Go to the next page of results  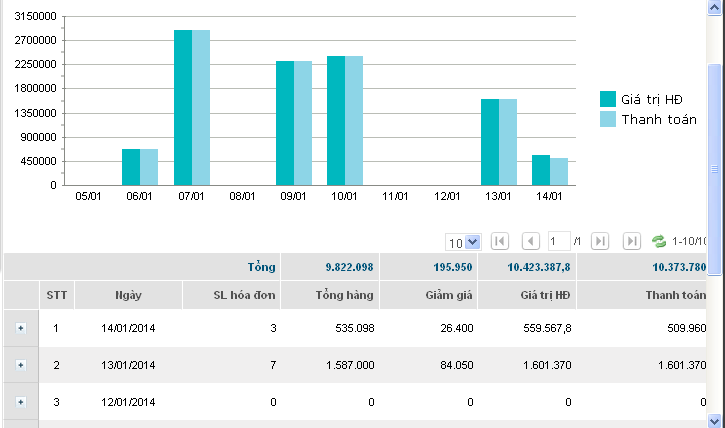(x=600, y=241)
